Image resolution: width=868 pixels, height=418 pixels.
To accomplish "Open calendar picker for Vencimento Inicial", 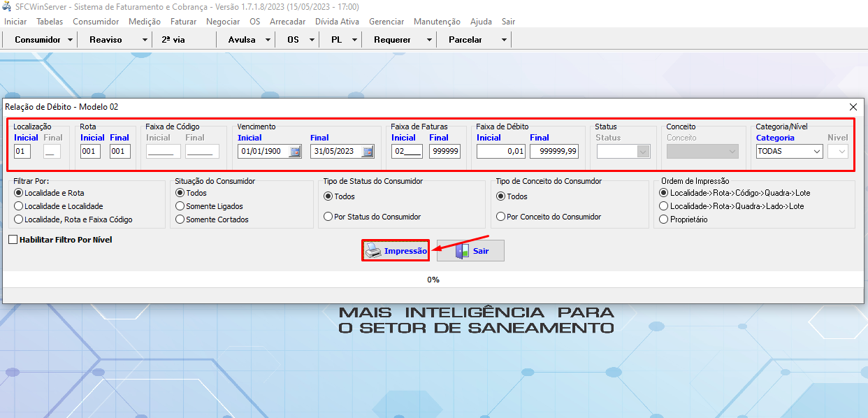I will click(295, 152).
